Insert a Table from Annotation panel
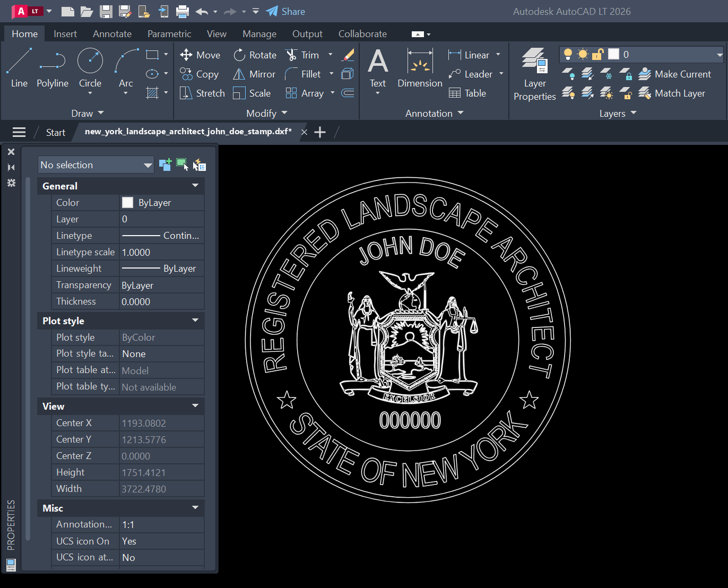The image size is (728, 588). coord(467,93)
